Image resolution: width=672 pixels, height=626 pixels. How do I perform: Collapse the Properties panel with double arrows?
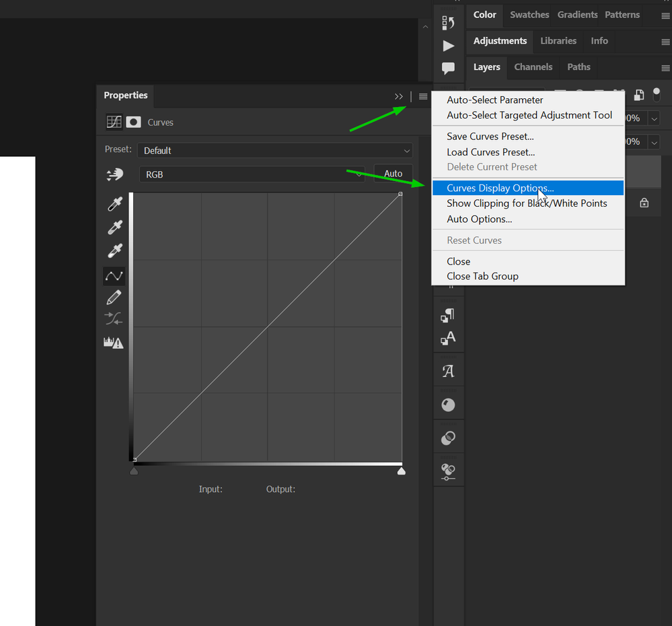[x=399, y=96]
